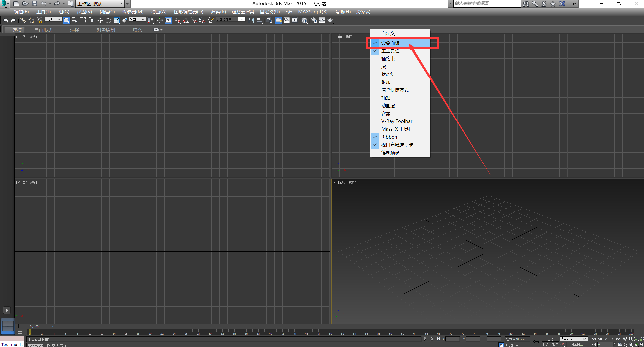Activate the Select Object tool
Image resolution: width=644 pixels, height=347 pixels.
click(66, 20)
